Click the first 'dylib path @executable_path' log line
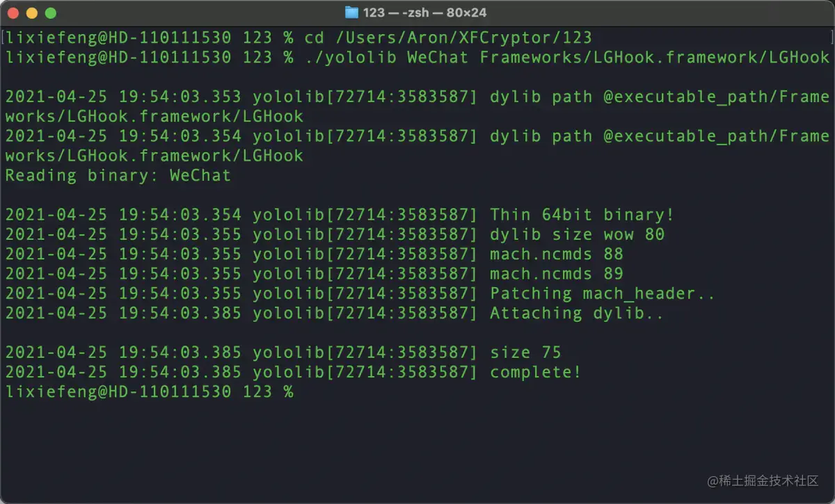The height and width of the screenshot is (504, 835). click(x=417, y=106)
